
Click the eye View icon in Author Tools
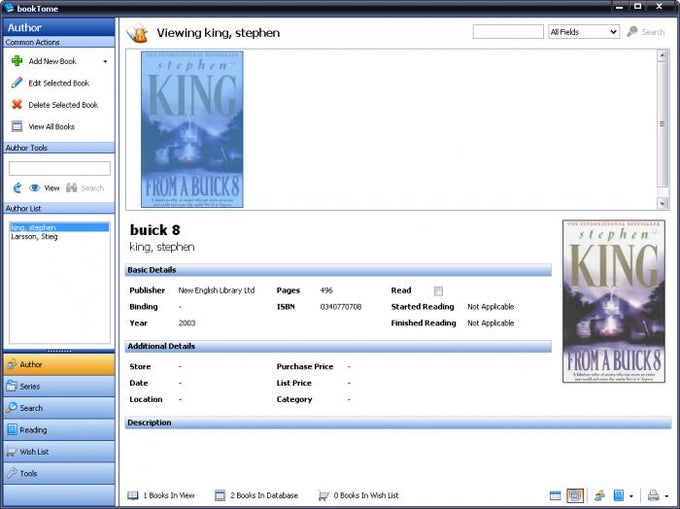[x=35, y=188]
